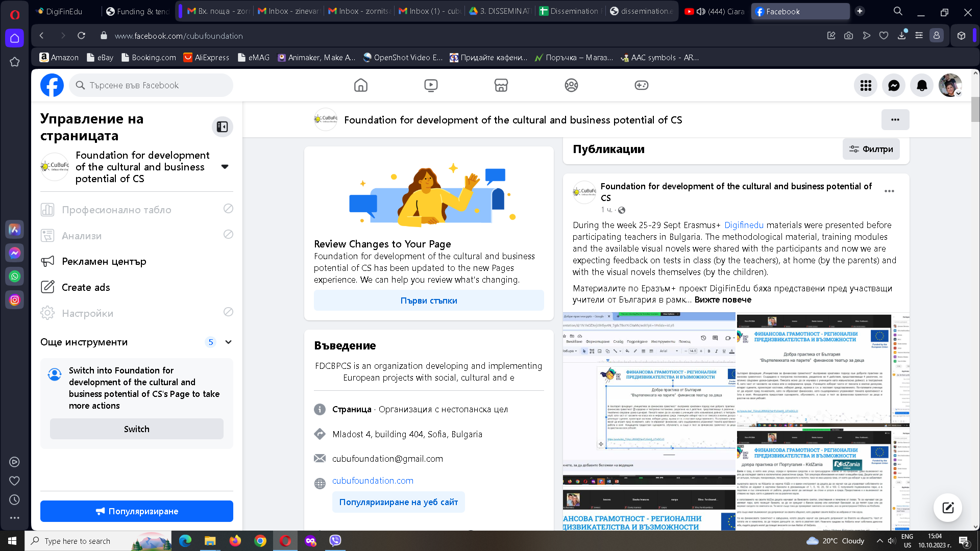
Task: Switch to the Funding & tenders tab
Action: tap(136, 11)
